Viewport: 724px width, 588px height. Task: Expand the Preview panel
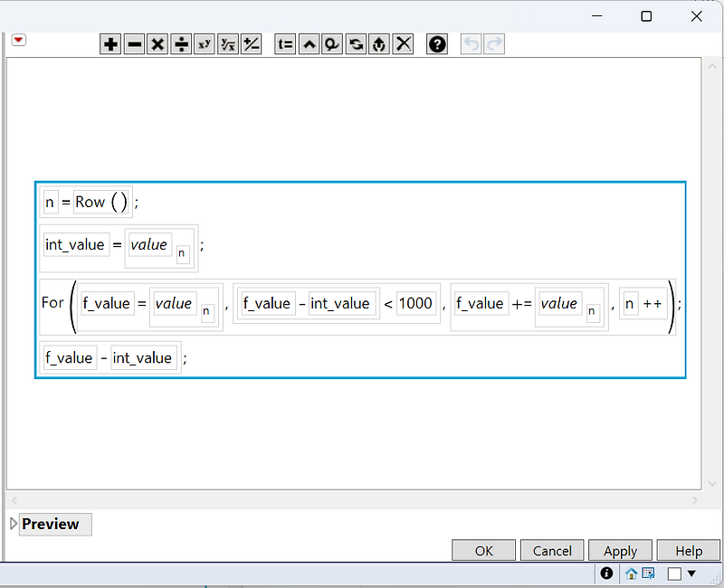tap(13, 524)
